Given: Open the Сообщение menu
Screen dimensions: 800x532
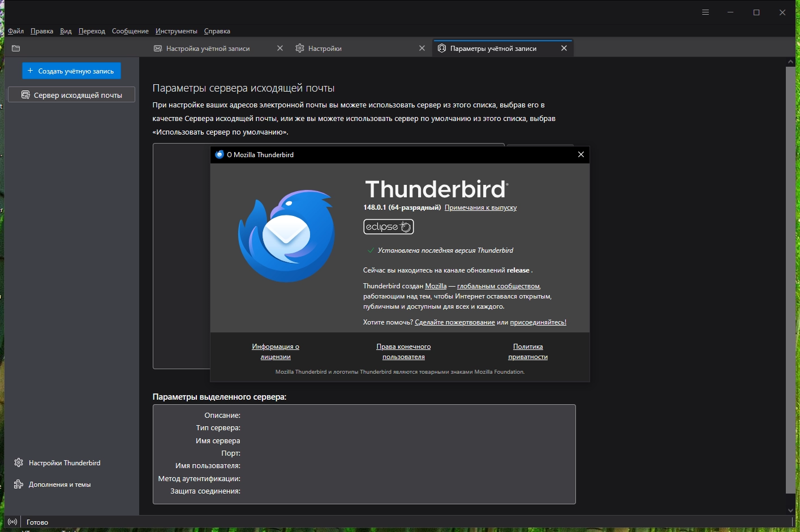Looking at the screenshot, I should click(x=130, y=31).
